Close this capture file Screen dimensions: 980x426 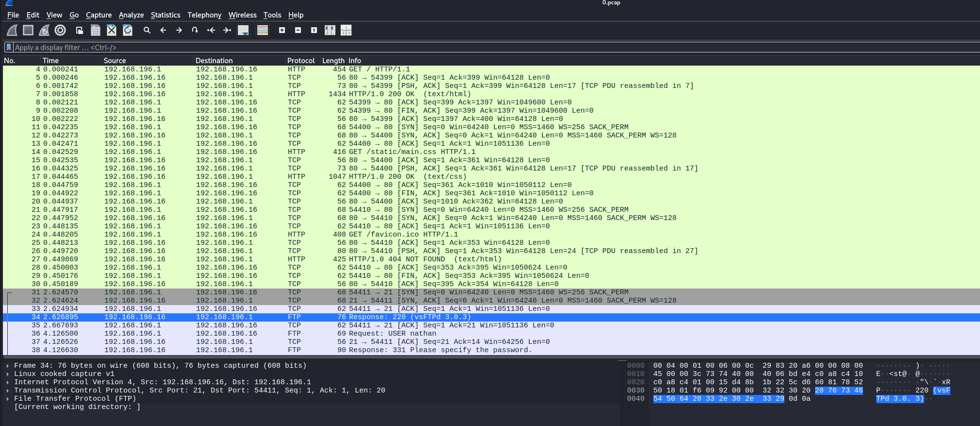click(x=112, y=30)
